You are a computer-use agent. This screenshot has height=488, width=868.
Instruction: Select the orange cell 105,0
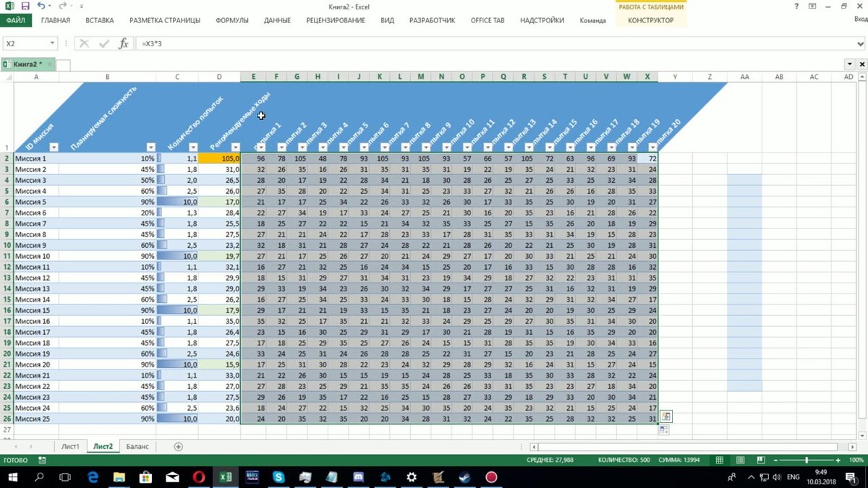coord(219,158)
